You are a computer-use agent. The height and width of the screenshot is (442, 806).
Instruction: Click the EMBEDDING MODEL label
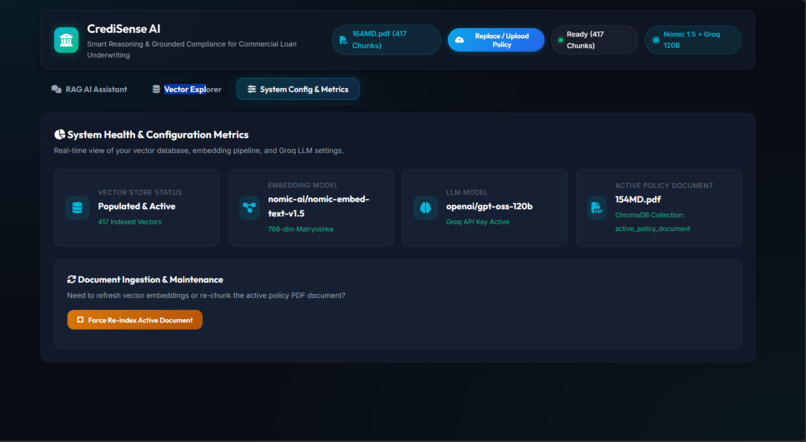point(303,185)
